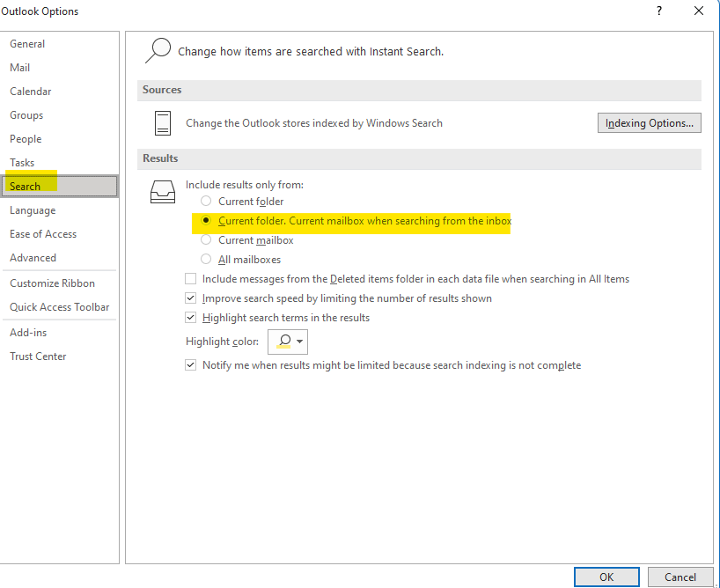The width and height of the screenshot is (720, 588).
Task: Go to the Add-ins page
Action: click(28, 333)
